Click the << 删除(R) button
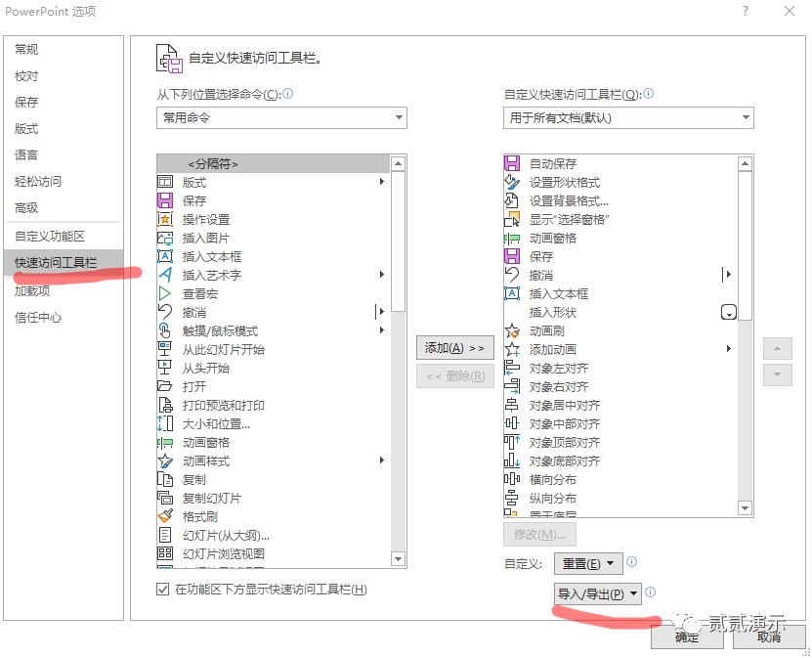The width and height of the screenshot is (812, 658). coord(454,376)
